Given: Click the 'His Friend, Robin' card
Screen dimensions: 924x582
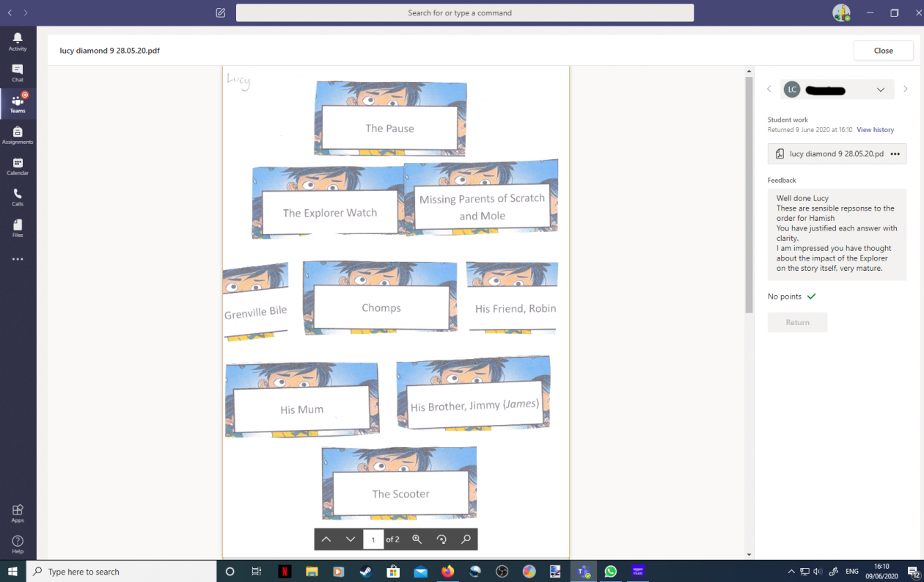Looking at the screenshot, I should (512, 297).
